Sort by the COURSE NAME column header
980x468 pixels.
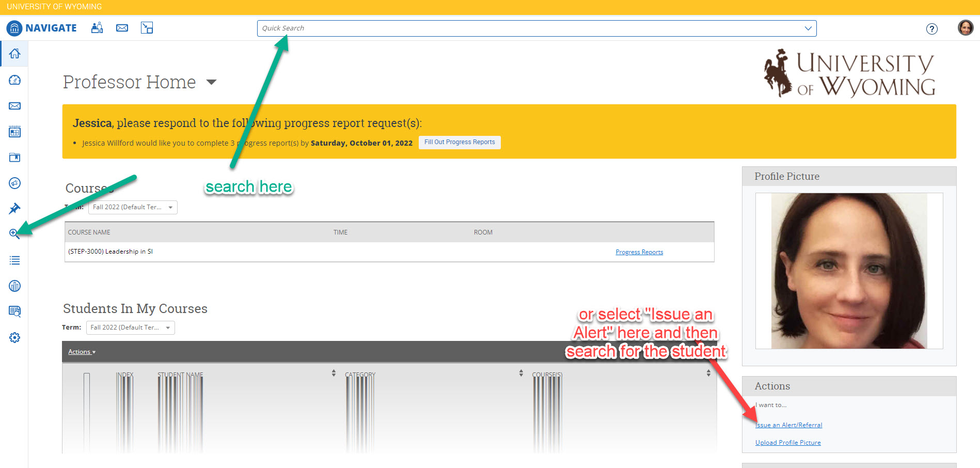click(89, 232)
